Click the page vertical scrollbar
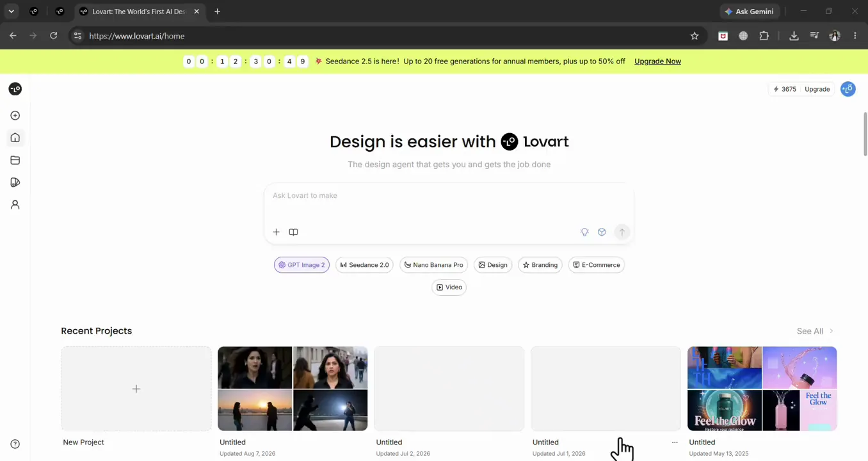This screenshot has width=868, height=461. (x=865, y=134)
